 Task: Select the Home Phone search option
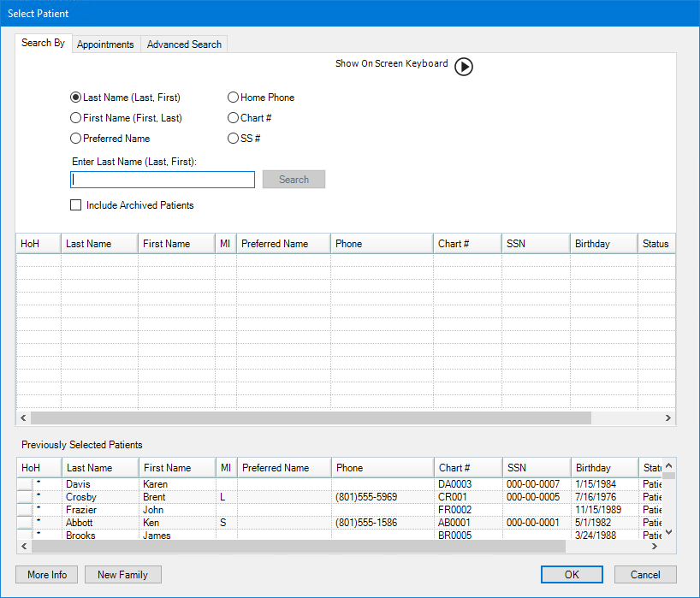[x=234, y=98]
